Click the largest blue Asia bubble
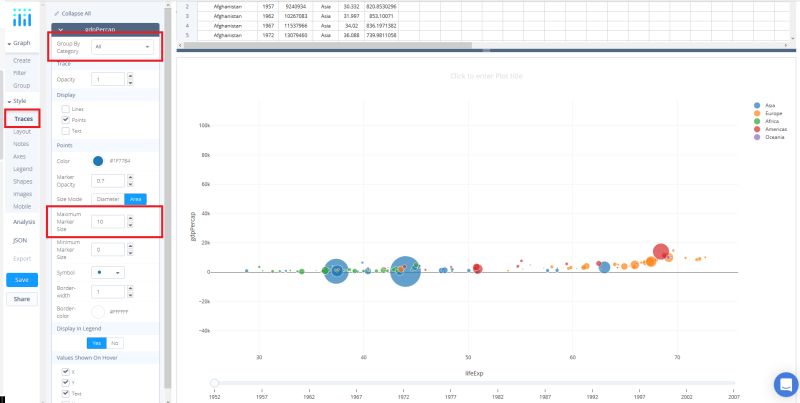 point(405,271)
